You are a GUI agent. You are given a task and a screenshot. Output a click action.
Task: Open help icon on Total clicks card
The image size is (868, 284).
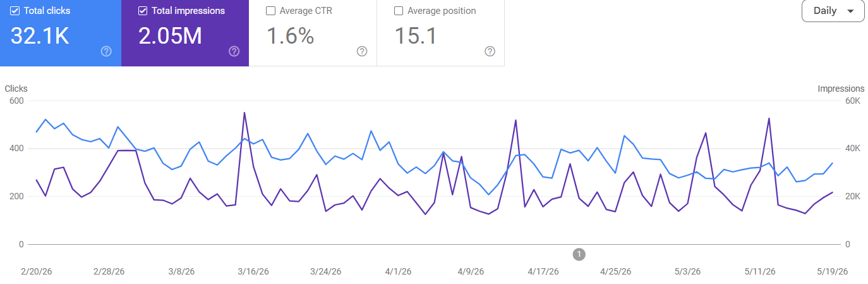(x=106, y=51)
